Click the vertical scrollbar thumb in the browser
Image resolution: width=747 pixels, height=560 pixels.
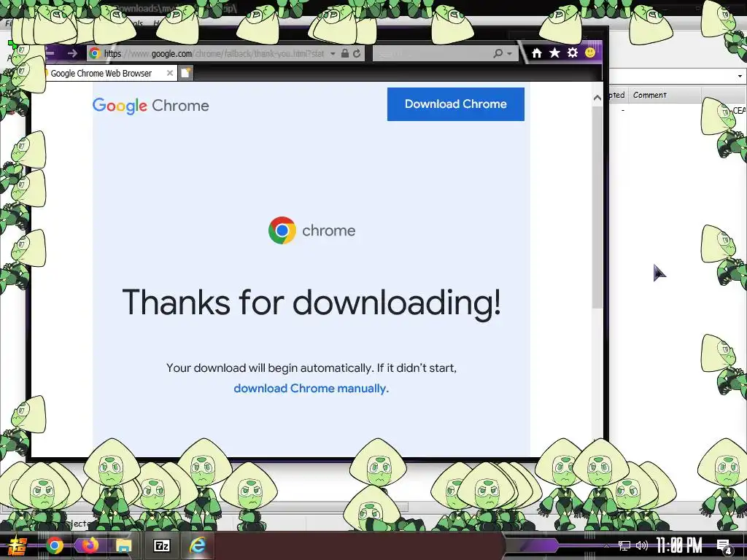[x=597, y=207]
